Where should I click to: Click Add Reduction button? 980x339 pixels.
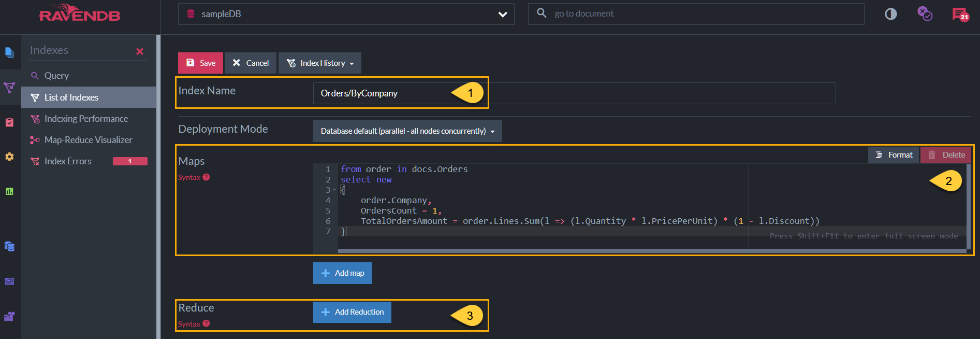pos(352,312)
